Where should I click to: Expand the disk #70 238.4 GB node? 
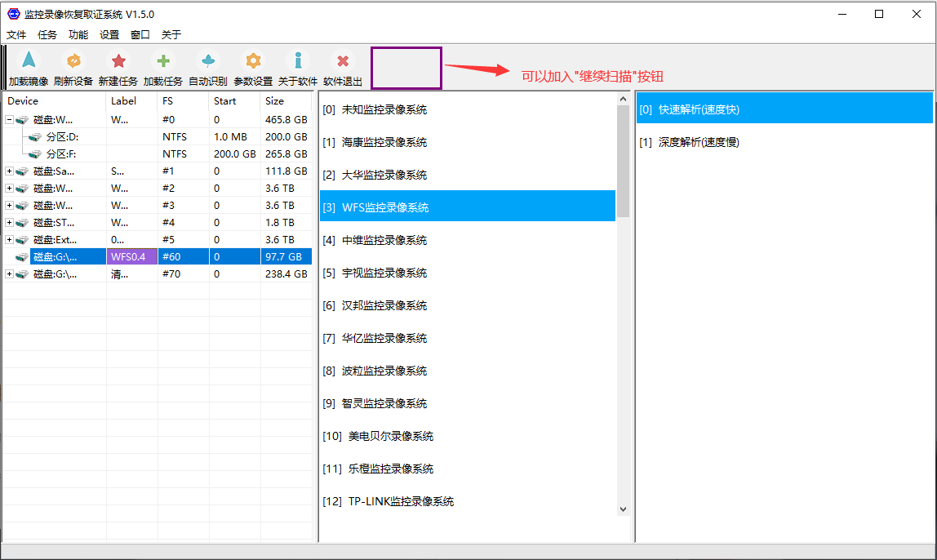(9, 274)
